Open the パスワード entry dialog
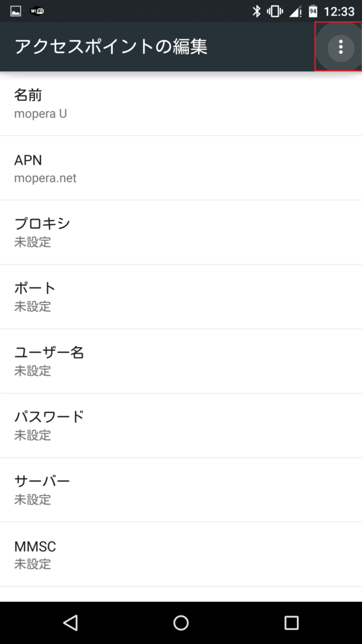 (181, 426)
